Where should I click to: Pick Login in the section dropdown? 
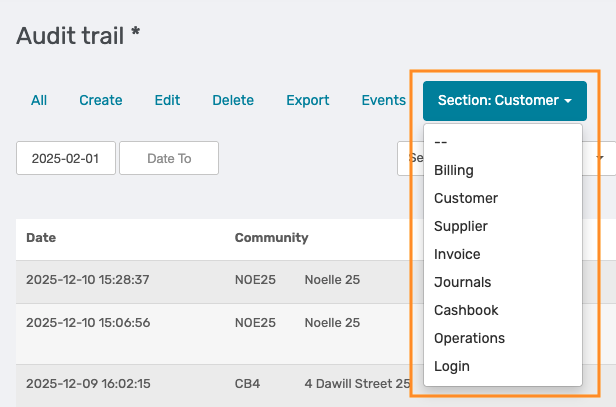[452, 366]
